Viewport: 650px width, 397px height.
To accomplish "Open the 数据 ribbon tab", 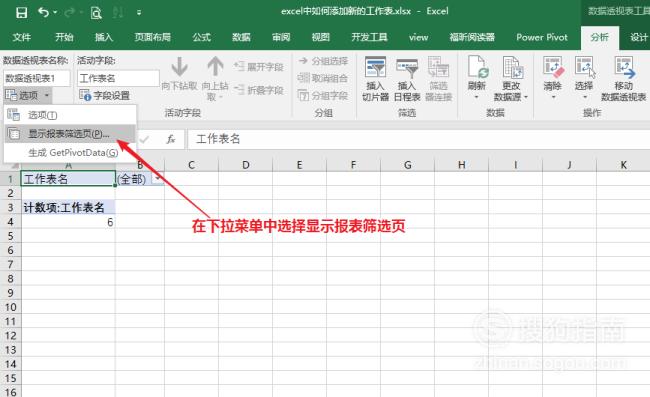I will click(x=241, y=37).
